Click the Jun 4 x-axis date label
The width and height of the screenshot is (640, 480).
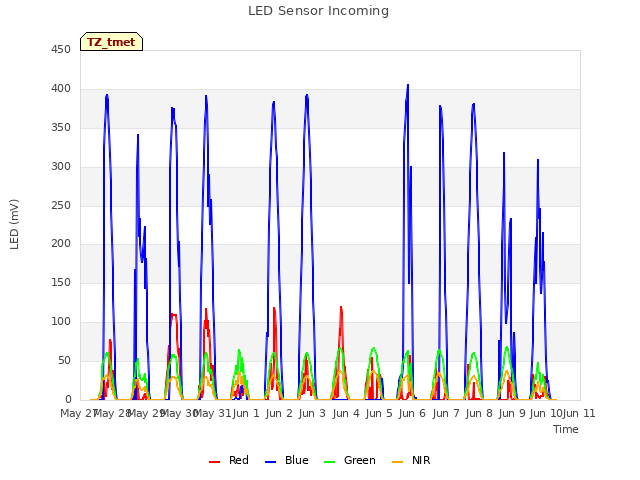click(x=346, y=413)
